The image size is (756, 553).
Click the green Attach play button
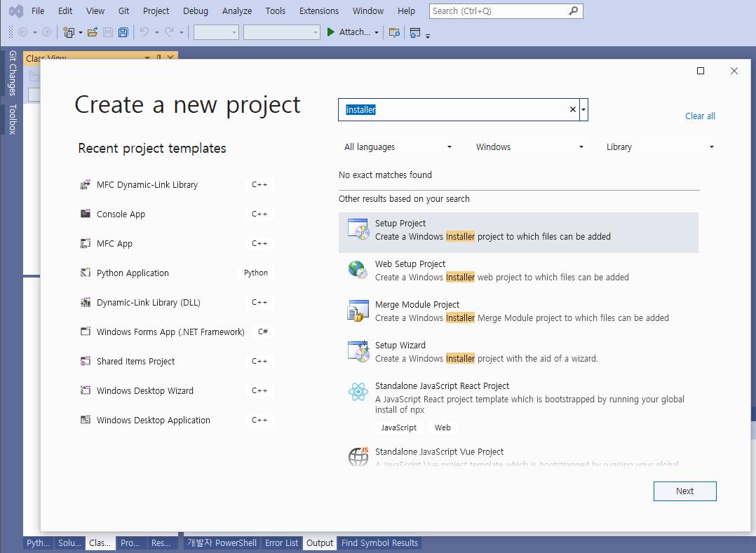[331, 32]
